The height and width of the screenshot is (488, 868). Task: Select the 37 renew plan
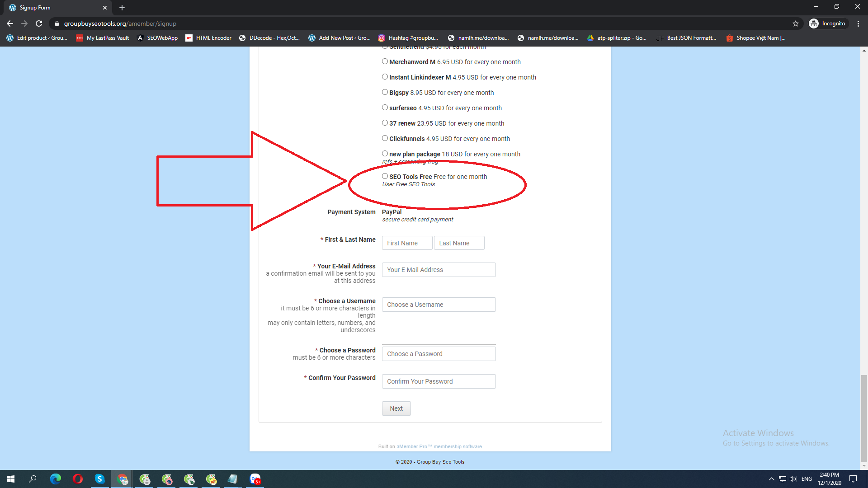point(385,123)
